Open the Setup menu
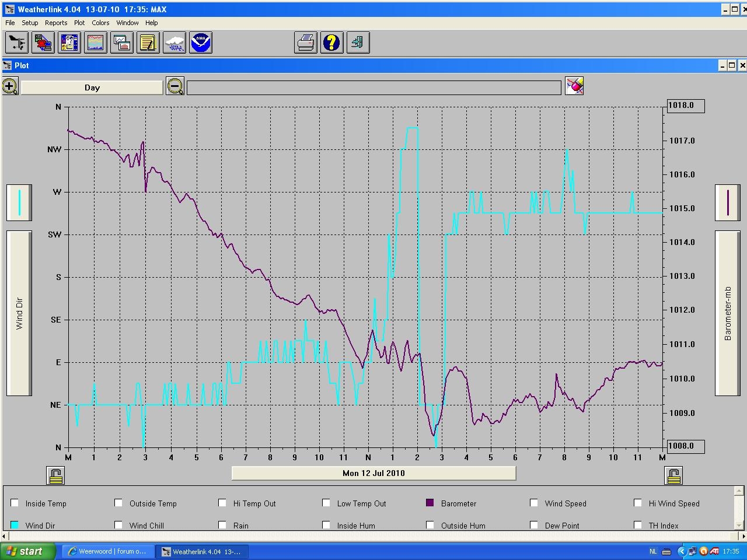This screenshot has height=560, width=747. click(x=30, y=23)
